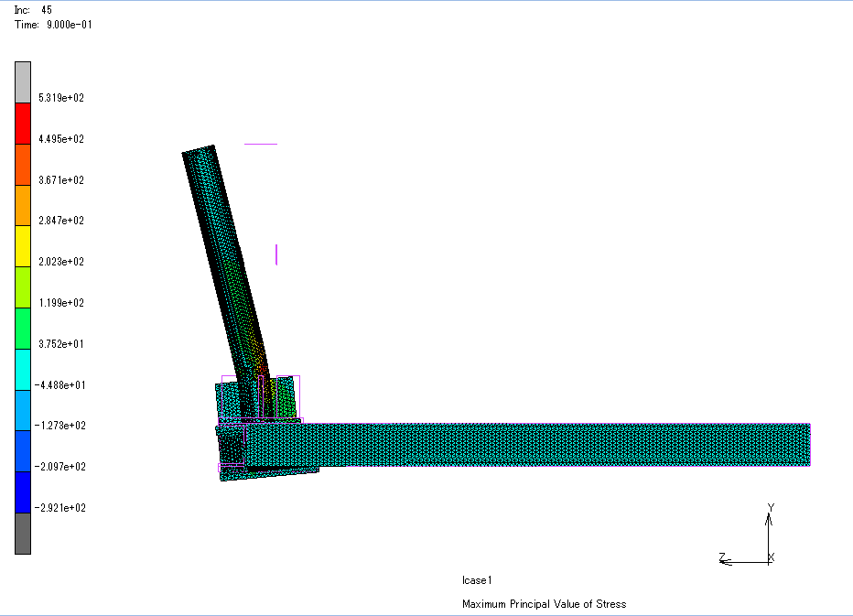Click the Time: 9.000e-01 label
Image resolution: width=853 pixels, height=616 pixels.
pyautogui.click(x=53, y=25)
